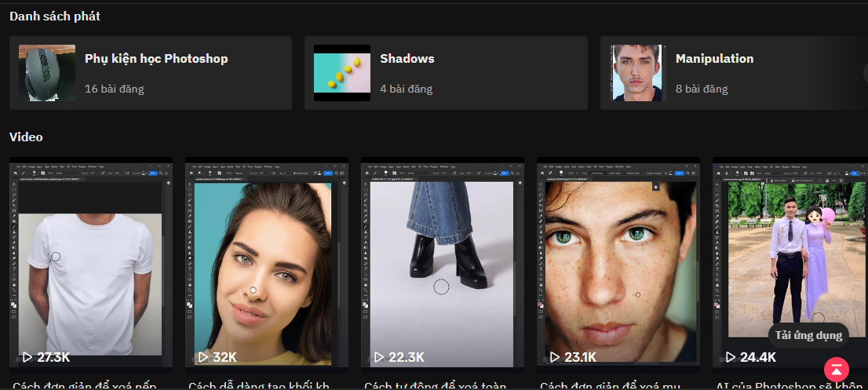Open the Manipulation playlist title
Image resolution: width=868 pixels, height=390 pixels.
click(x=714, y=59)
